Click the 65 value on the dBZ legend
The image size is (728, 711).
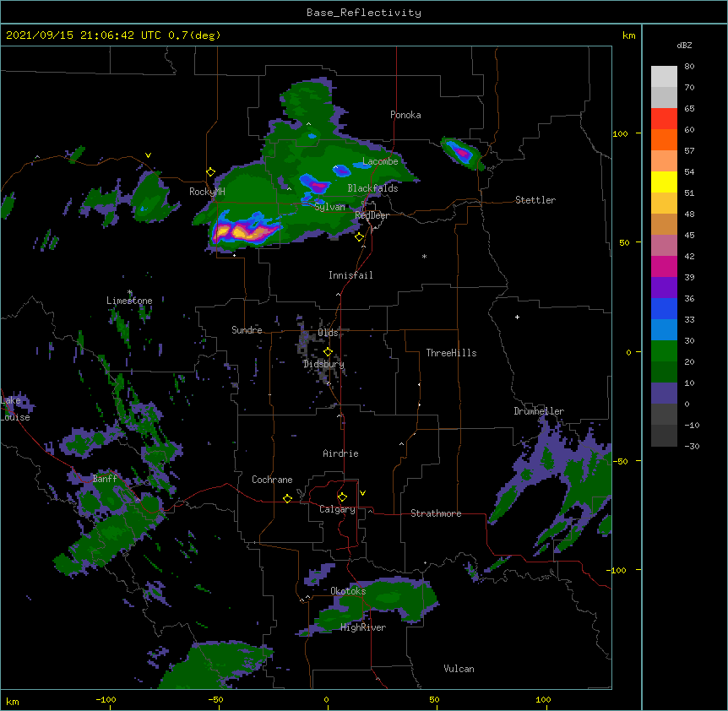(689, 109)
